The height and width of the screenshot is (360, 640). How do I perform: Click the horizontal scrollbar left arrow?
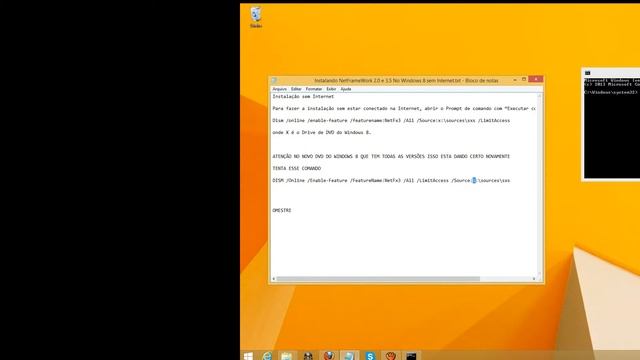coord(274,279)
